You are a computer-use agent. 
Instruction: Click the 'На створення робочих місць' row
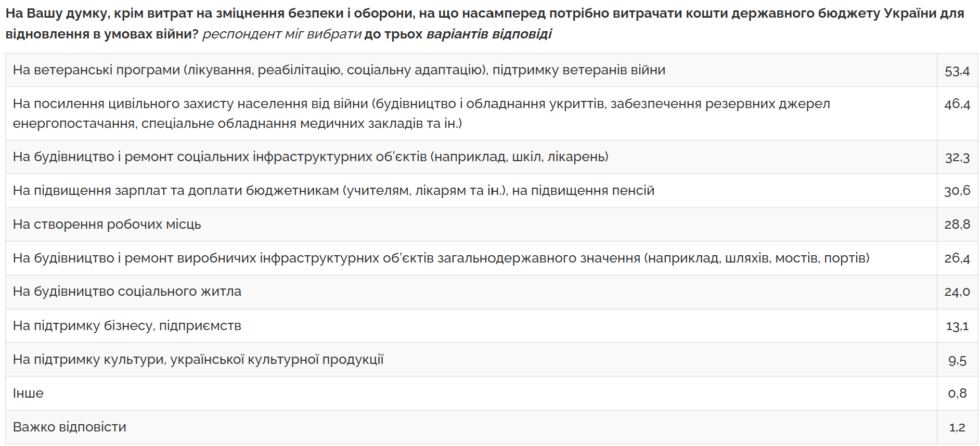[x=107, y=224]
